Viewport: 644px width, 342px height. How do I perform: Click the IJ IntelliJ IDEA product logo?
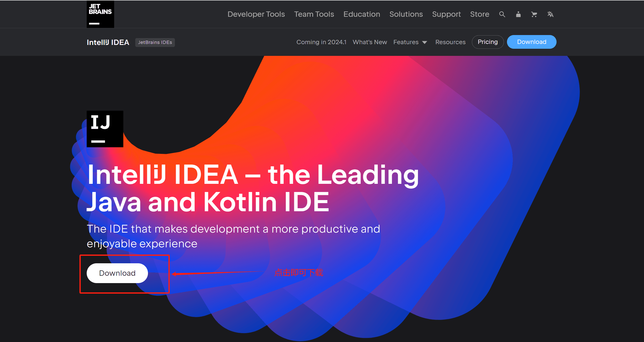(x=105, y=129)
